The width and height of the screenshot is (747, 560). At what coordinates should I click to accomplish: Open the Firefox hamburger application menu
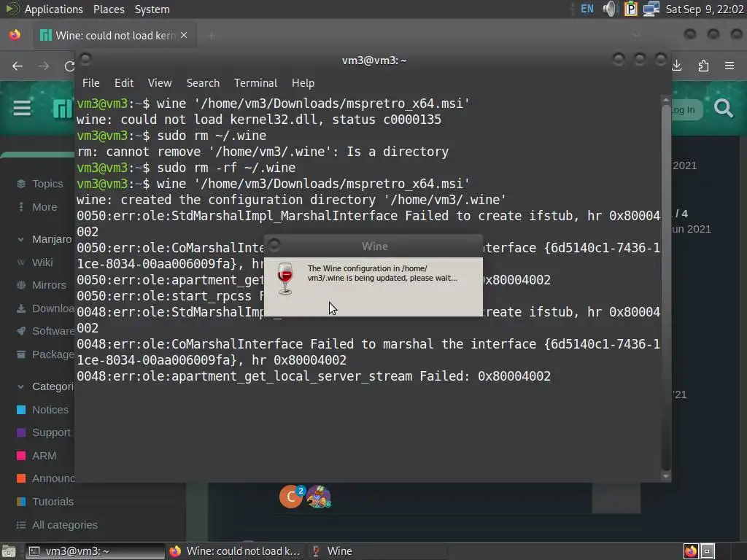[729, 66]
